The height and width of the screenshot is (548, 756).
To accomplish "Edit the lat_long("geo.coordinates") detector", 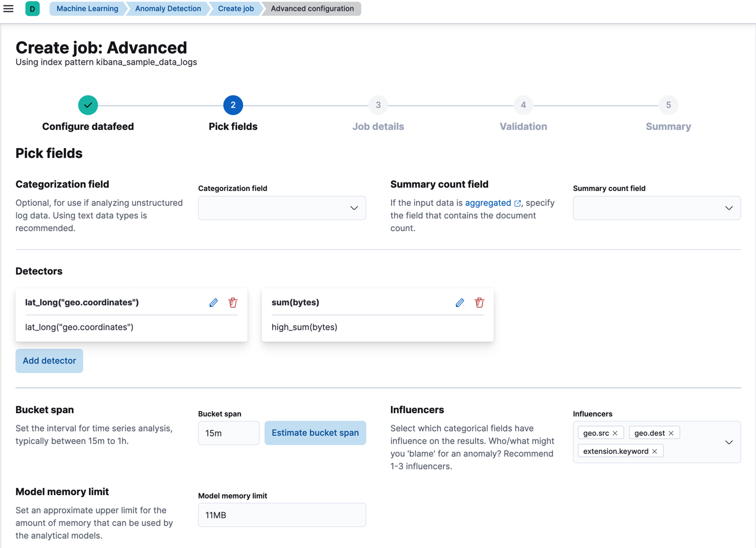I will coord(213,302).
